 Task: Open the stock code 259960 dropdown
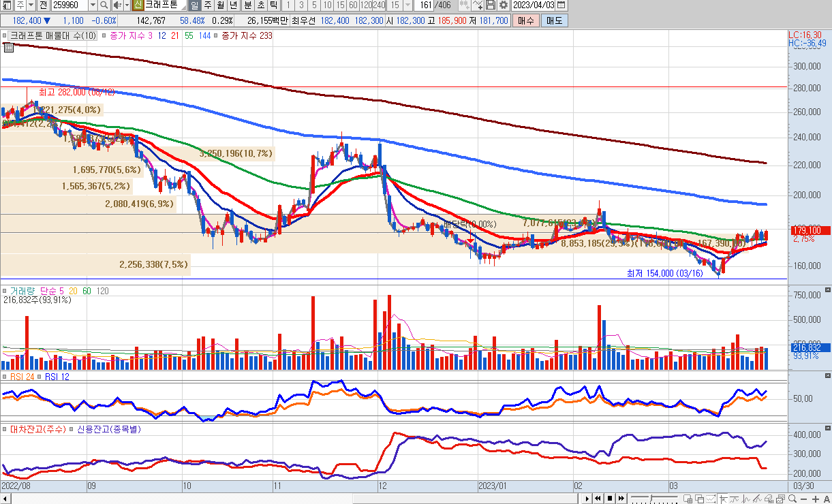pyautogui.click(x=93, y=5)
